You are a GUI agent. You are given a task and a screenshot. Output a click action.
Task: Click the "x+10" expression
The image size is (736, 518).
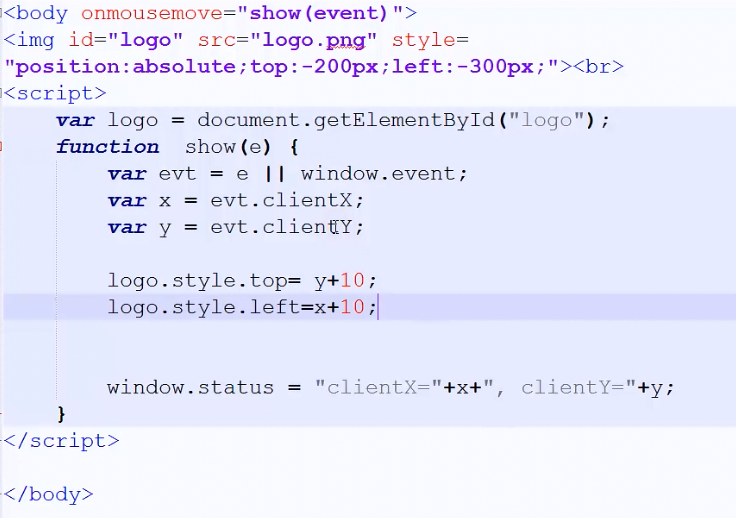[x=339, y=308]
